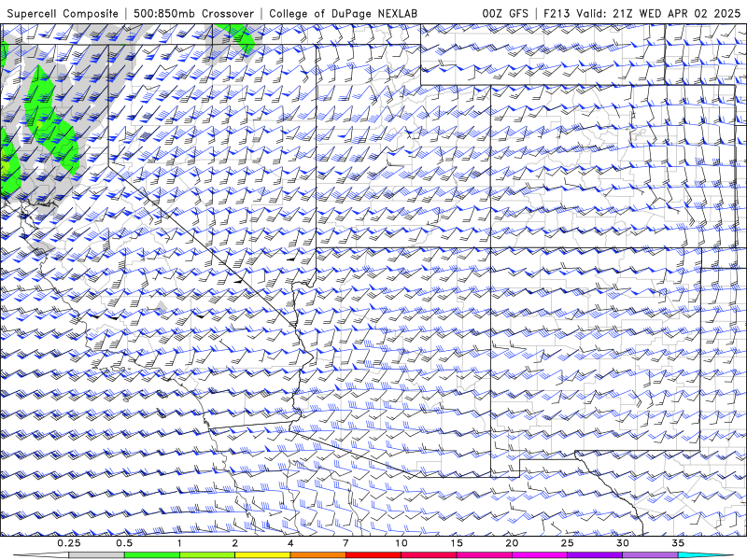Viewport: 747px width, 560px height.
Task: Click the 0.25 legend value
Action: pos(69,543)
